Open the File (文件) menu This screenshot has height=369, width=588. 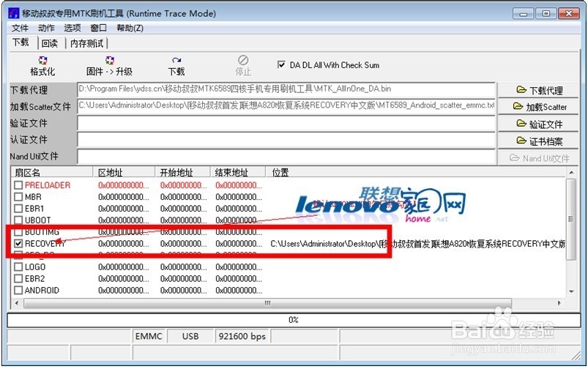point(20,28)
